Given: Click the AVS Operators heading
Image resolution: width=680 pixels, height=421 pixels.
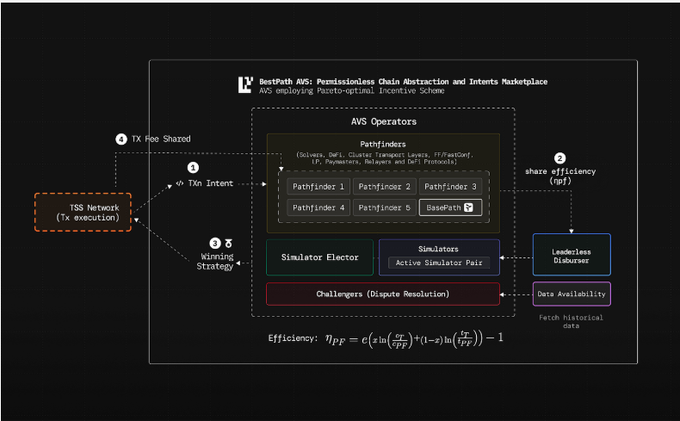Looking at the screenshot, I should coord(384,121).
